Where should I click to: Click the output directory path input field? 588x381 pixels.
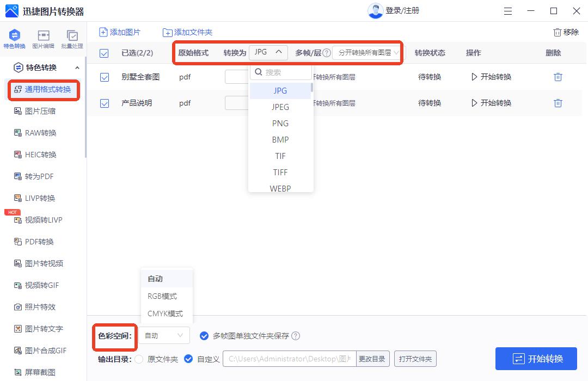pyautogui.click(x=289, y=359)
